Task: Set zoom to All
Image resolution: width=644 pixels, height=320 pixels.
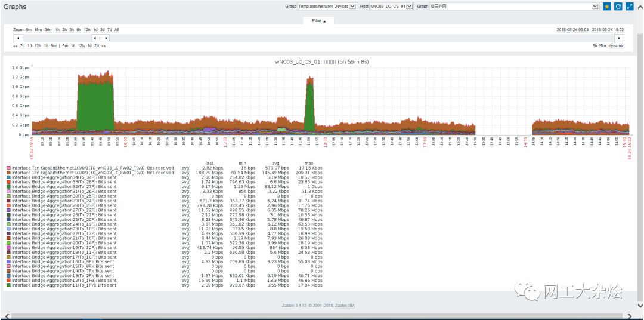Action: (x=117, y=30)
